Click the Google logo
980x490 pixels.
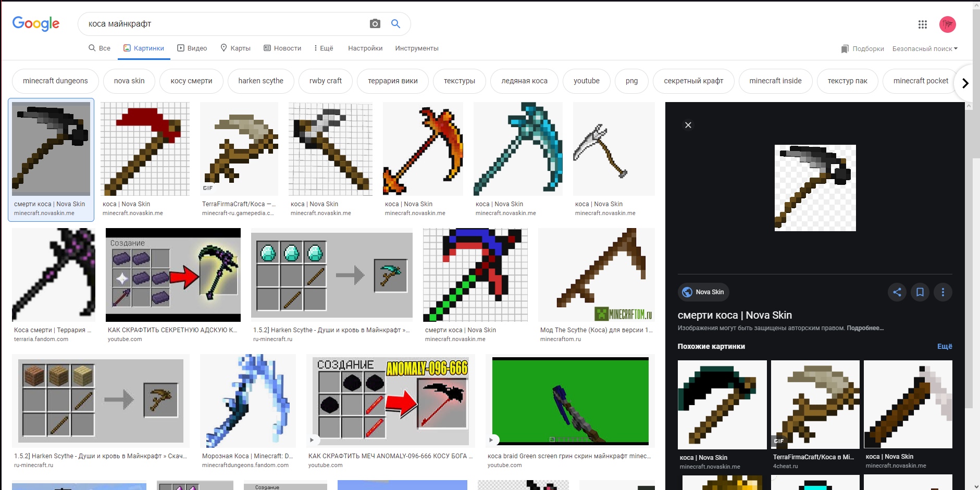point(35,23)
